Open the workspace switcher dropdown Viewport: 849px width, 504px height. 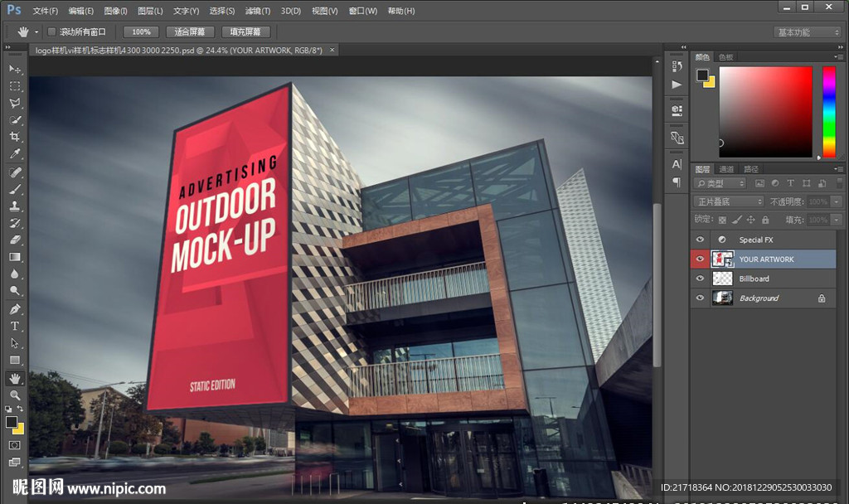pyautogui.click(x=808, y=32)
